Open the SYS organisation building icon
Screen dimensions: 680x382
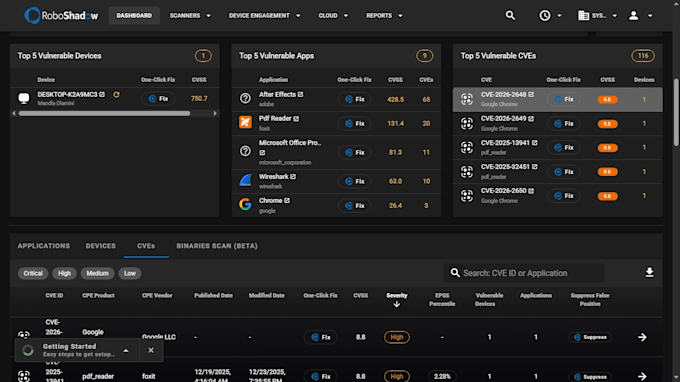[x=583, y=16]
